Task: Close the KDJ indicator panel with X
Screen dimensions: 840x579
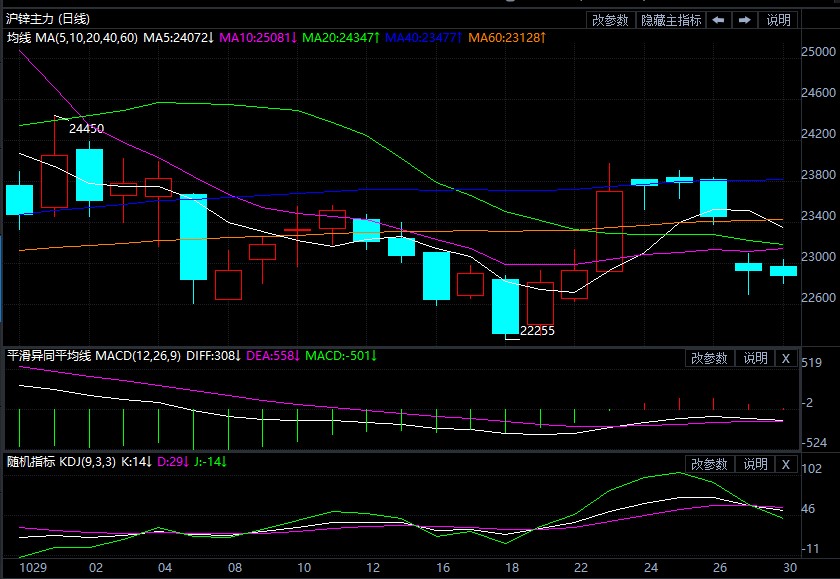Action: [786, 464]
